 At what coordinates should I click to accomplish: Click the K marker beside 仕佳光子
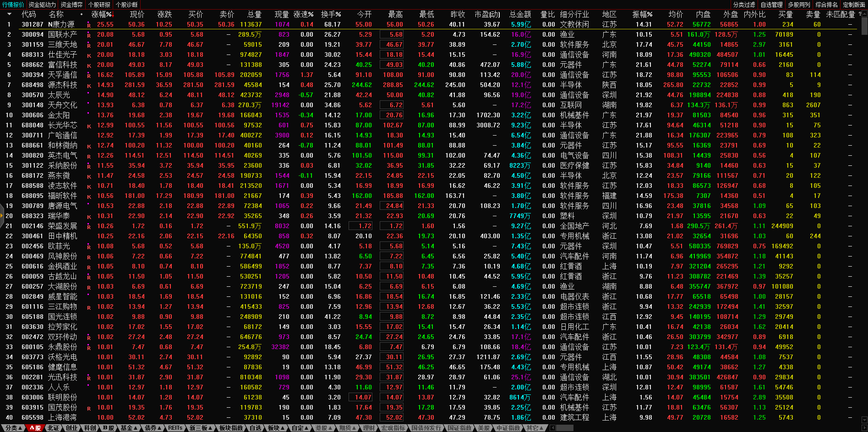89,55
